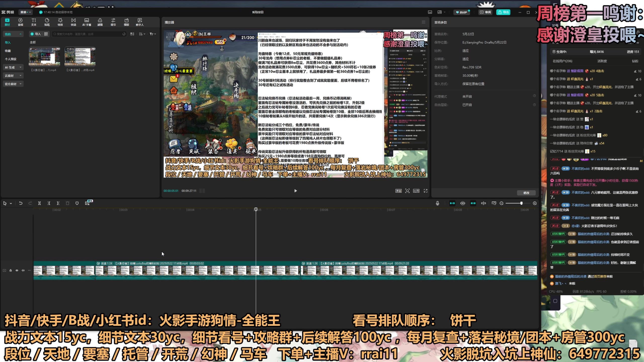
Task: Open the AI 字幕 captions panel
Action: click(x=87, y=22)
